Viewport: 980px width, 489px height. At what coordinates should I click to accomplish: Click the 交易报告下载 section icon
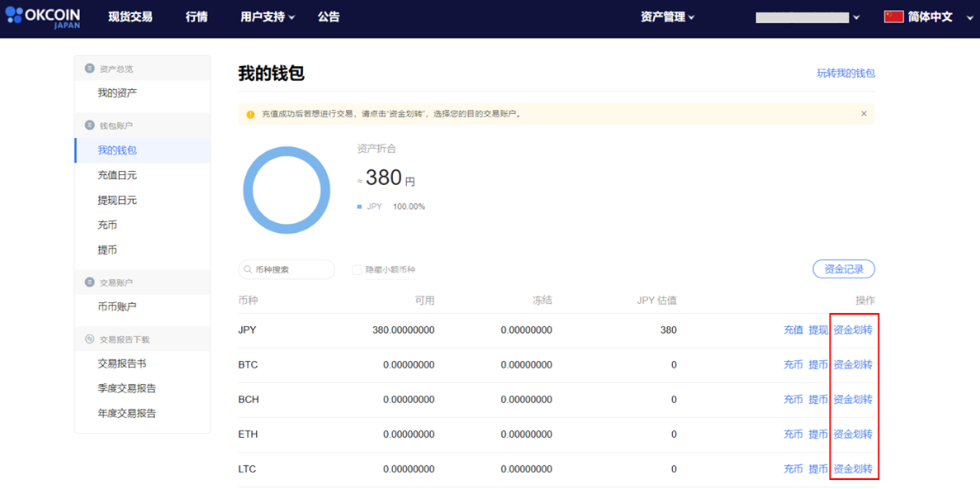click(x=89, y=339)
